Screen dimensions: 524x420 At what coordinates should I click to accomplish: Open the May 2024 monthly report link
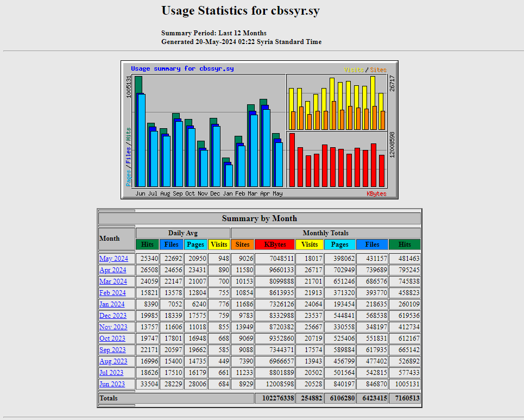tap(113, 259)
